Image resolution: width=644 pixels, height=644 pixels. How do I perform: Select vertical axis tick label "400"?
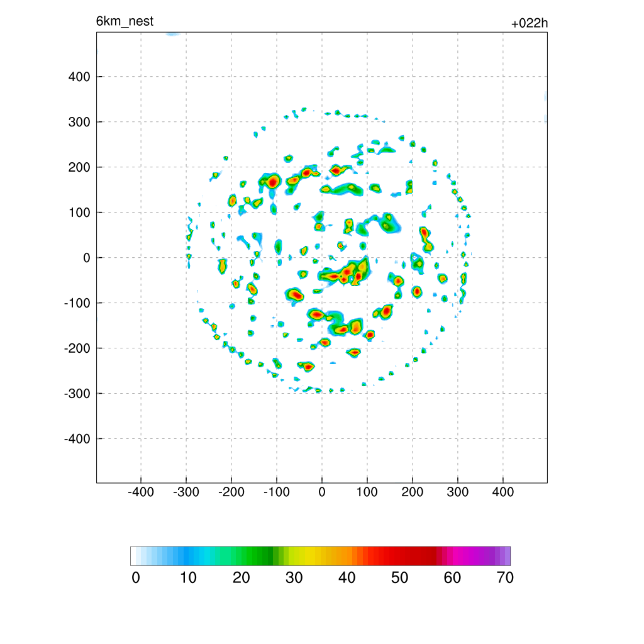pos(79,77)
